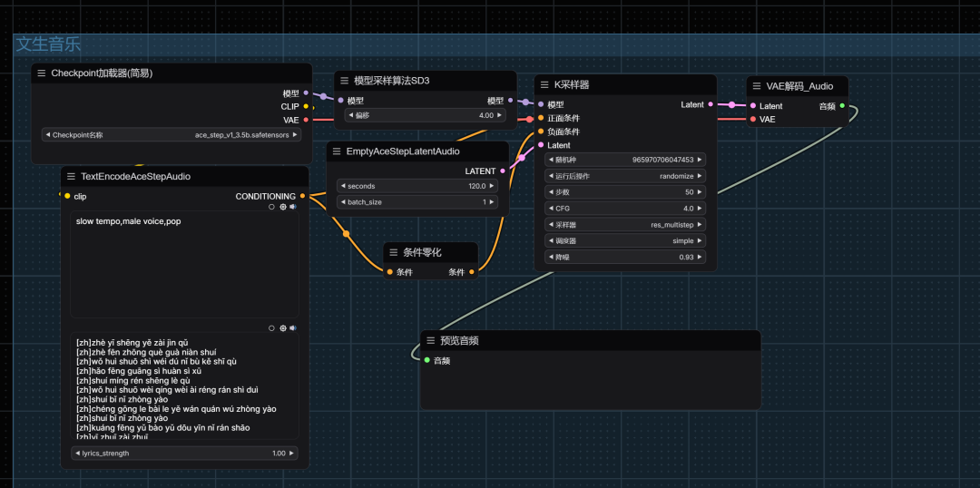980x488 pixels.
Task: Click the Latent output port on K采样器
Action: [710, 104]
